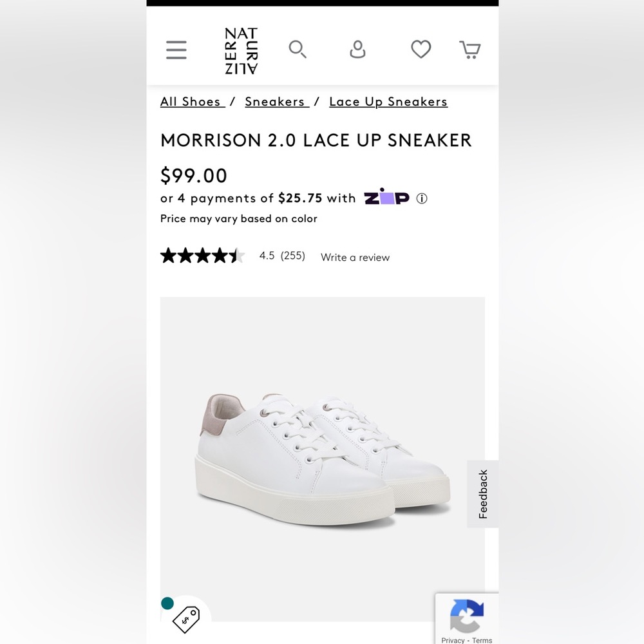The width and height of the screenshot is (644, 644).
Task: Open the search icon
Action: coord(298,49)
